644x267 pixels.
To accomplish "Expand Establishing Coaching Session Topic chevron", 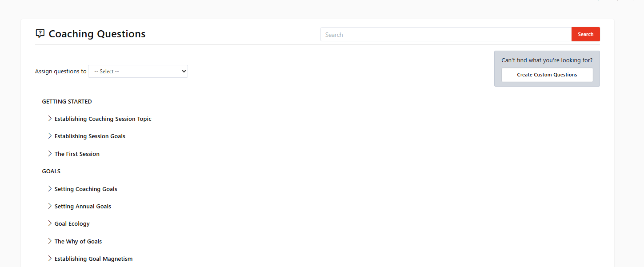I will point(50,119).
